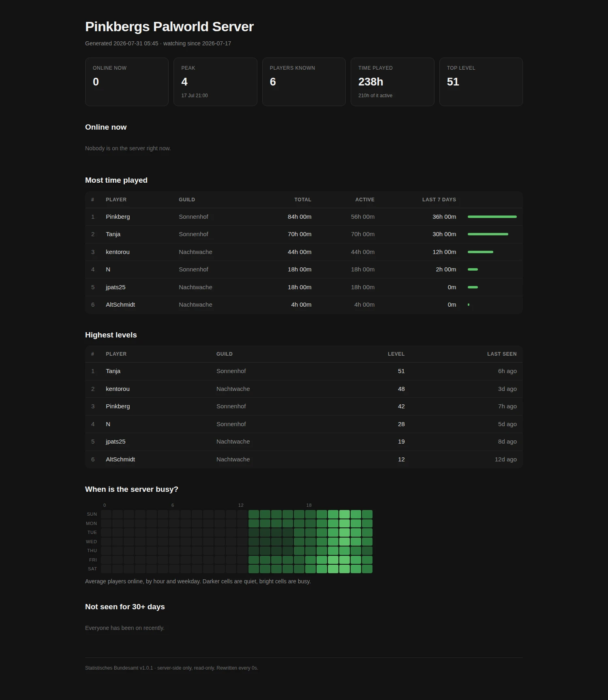
Task: Click the "12d ago" last seen value
Action: tap(506, 459)
